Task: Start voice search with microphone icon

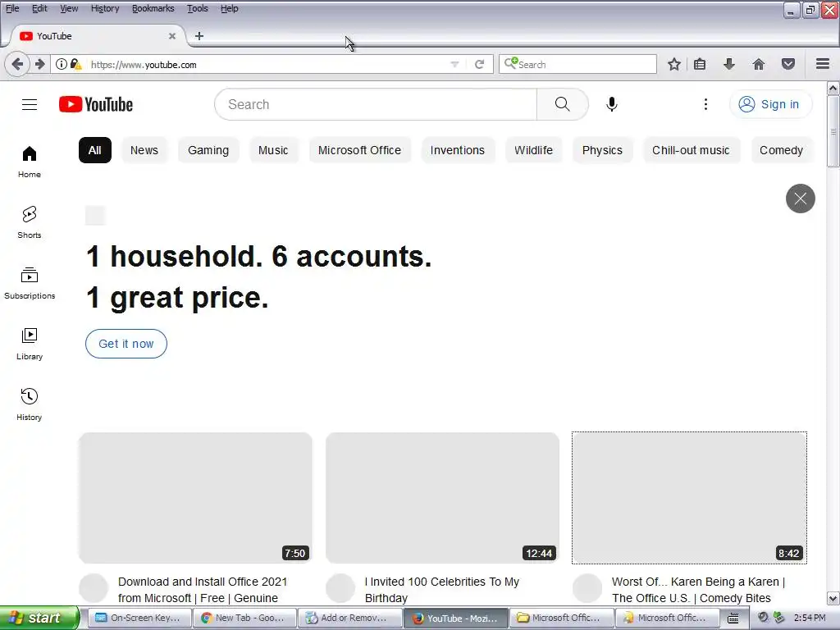Action: point(611,104)
